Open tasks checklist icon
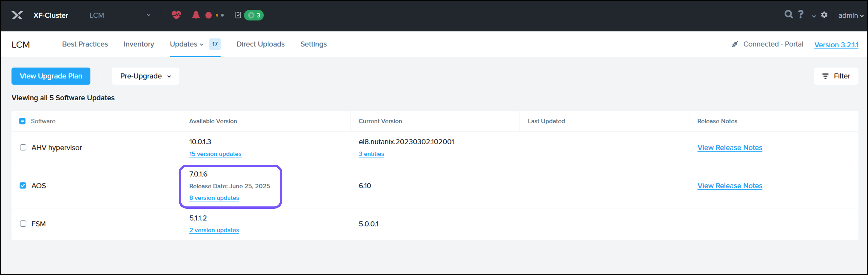868x275 pixels. tap(238, 15)
